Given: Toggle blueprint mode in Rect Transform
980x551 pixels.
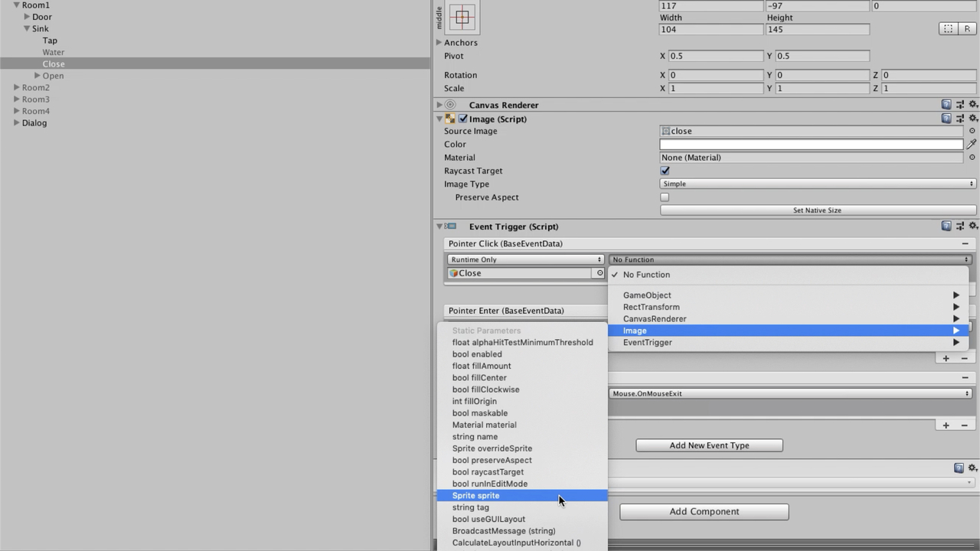Looking at the screenshot, I should pyautogui.click(x=948, y=29).
